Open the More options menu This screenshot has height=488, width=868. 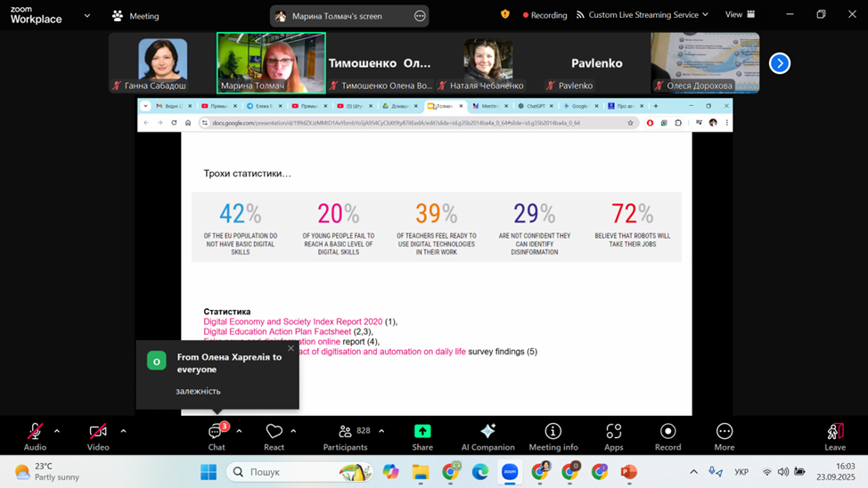724,435
